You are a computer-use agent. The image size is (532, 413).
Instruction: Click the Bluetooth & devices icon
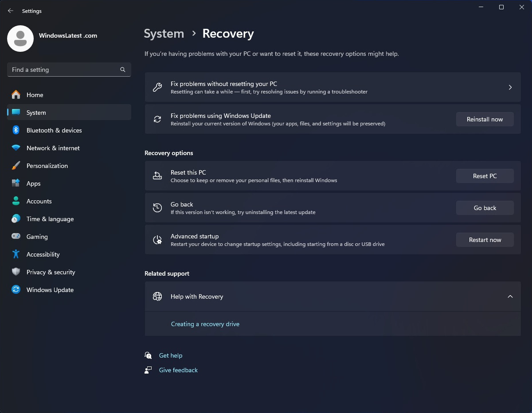tap(16, 130)
